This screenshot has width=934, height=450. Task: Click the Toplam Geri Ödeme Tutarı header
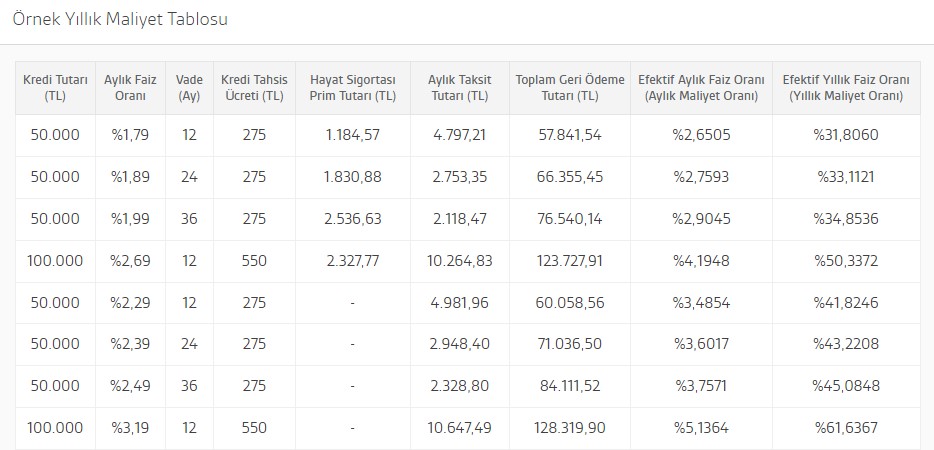tap(570, 88)
